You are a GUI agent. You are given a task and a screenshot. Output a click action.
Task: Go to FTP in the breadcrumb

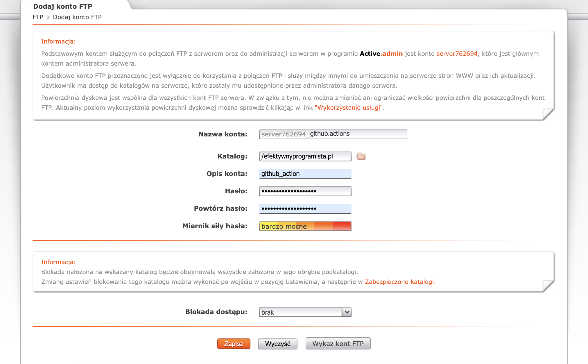[38, 17]
